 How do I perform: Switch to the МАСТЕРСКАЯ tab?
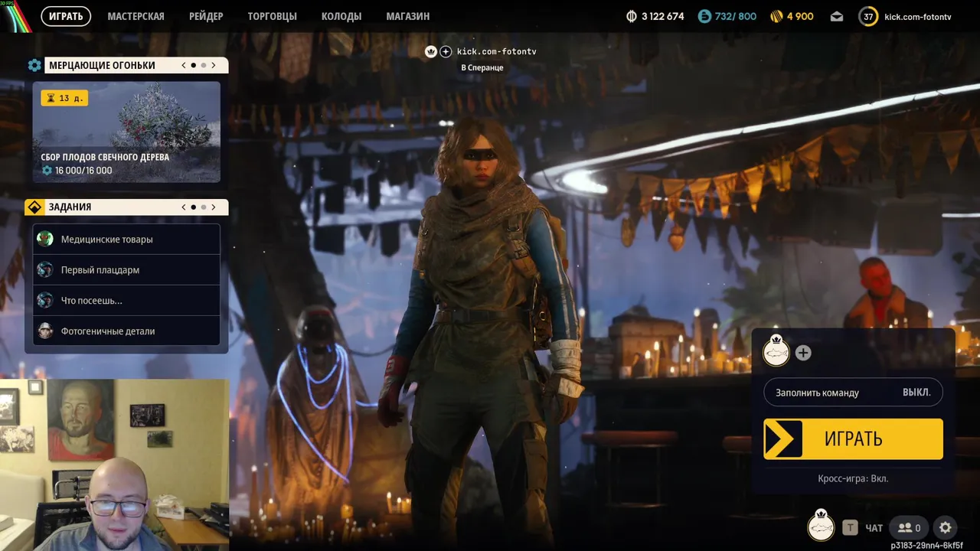coord(136,16)
